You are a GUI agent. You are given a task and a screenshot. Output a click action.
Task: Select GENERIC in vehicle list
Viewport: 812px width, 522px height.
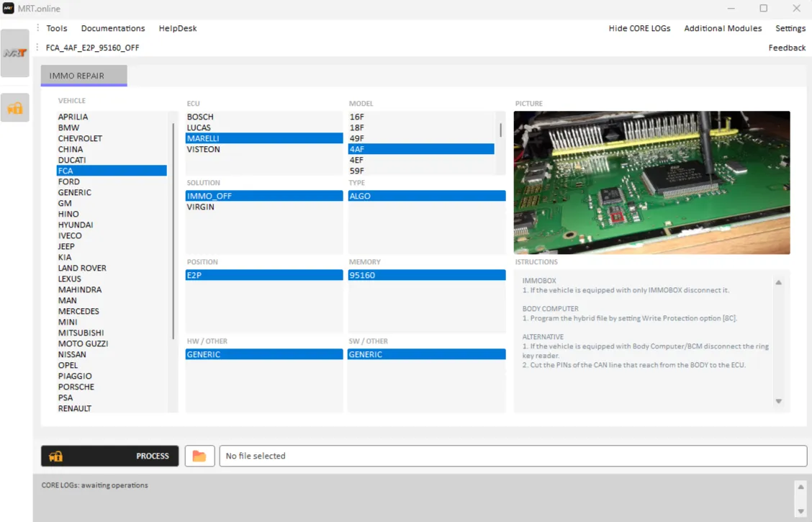(112, 193)
